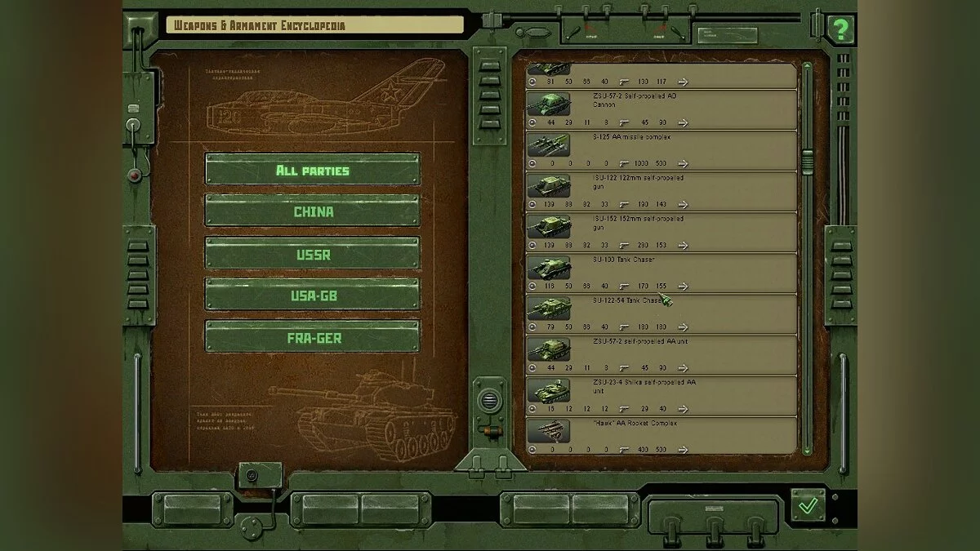Click the arrow icon beside S-125 AA missile complex

tap(684, 162)
